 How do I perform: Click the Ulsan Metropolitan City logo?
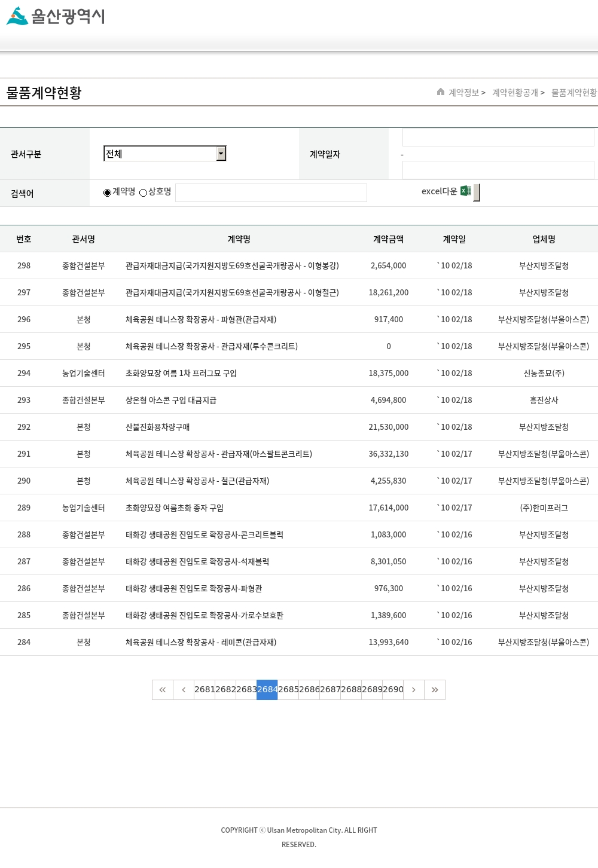56,16
